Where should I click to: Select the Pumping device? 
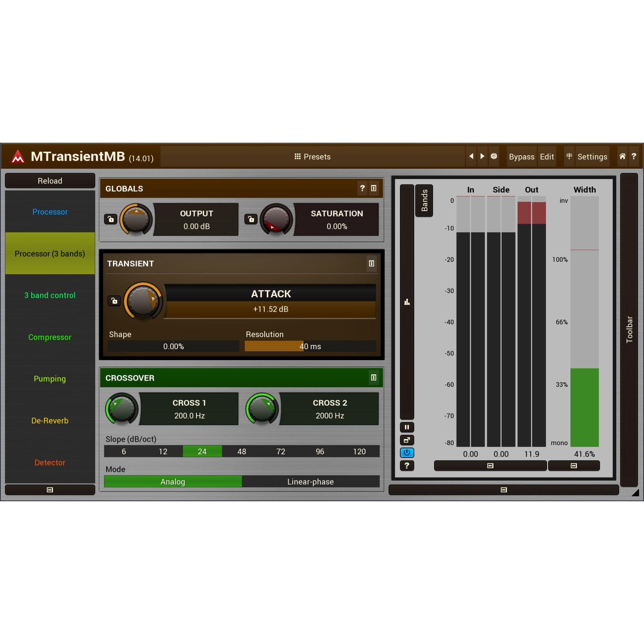click(50, 379)
